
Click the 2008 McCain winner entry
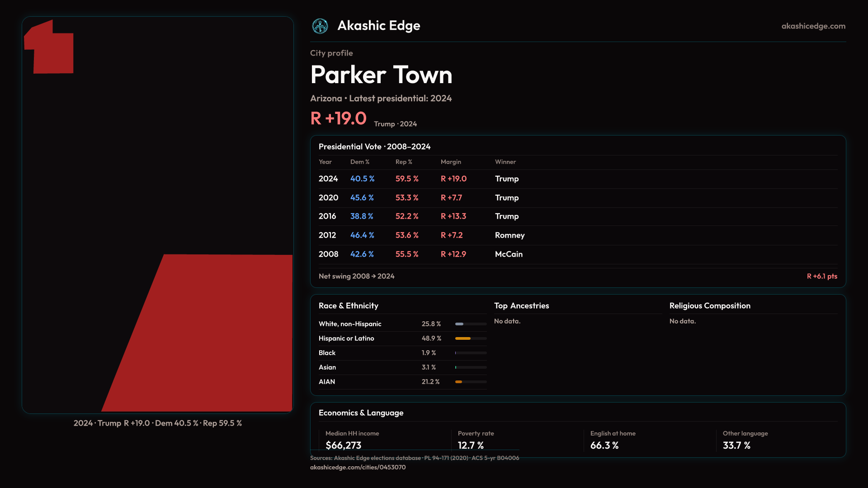[x=509, y=254]
